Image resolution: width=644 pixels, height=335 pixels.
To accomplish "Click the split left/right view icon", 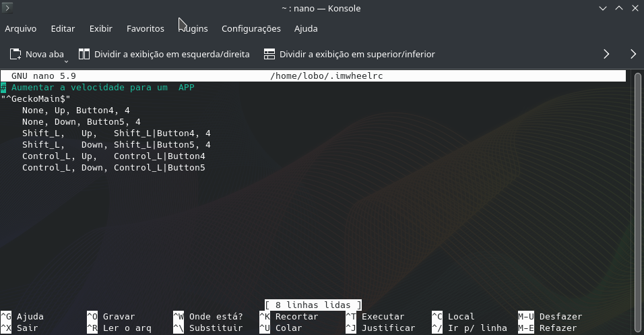I will [x=84, y=54].
